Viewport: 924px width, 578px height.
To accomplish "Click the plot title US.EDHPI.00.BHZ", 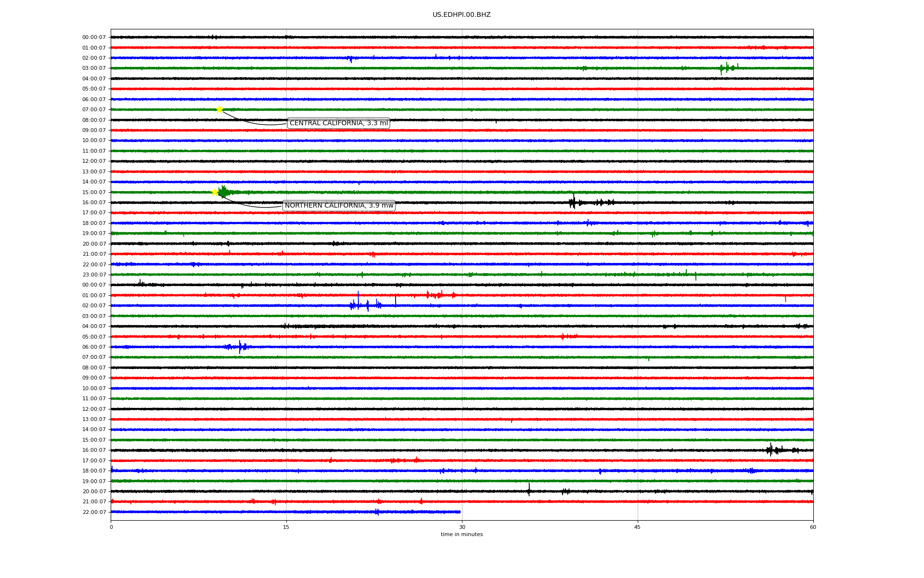I will (x=461, y=15).
